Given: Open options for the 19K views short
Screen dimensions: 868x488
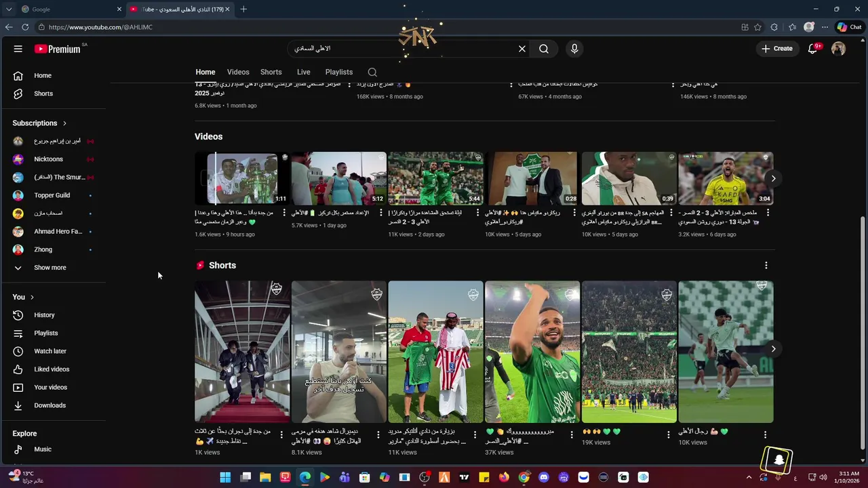Looking at the screenshot, I should pos(669,435).
